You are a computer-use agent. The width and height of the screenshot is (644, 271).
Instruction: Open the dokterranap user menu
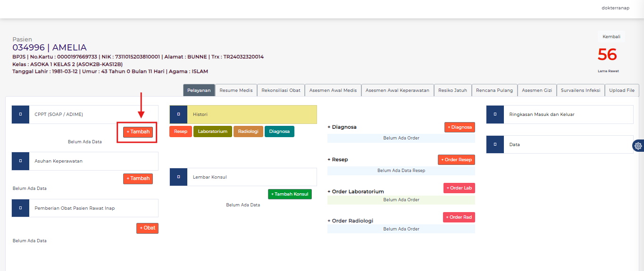pyautogui.click(x=615, y=8)
